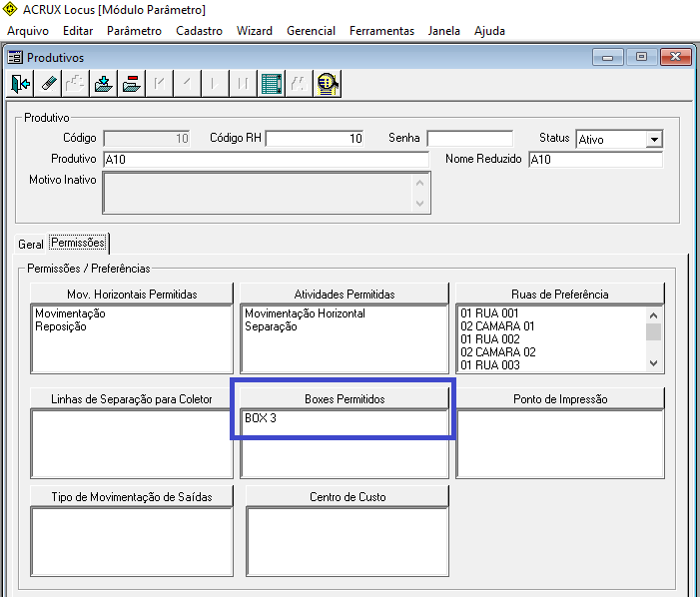
Task: Click Motivo Inativo scroll up arrow
Action: click(x=419, y=183)
